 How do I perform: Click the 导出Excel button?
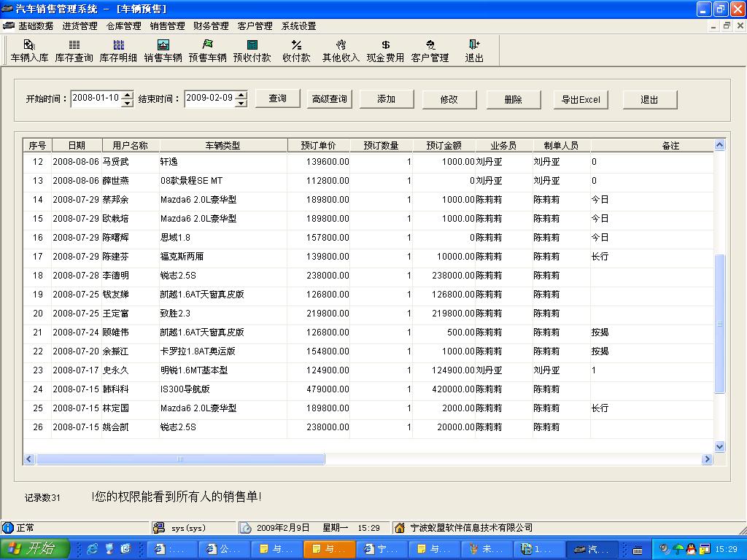[x=581, y=99]
